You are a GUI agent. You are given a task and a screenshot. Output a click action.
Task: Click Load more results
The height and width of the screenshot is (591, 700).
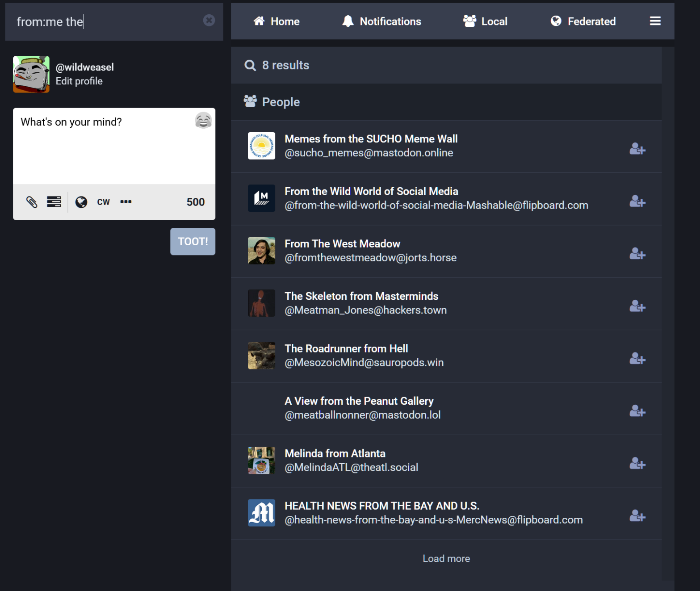[446, 558]
